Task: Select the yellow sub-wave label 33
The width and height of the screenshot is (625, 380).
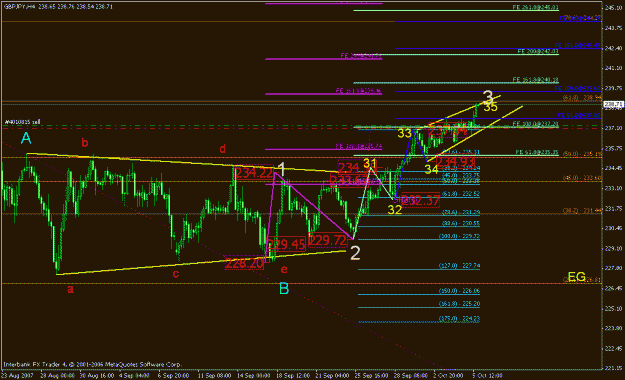Action: 404,133
